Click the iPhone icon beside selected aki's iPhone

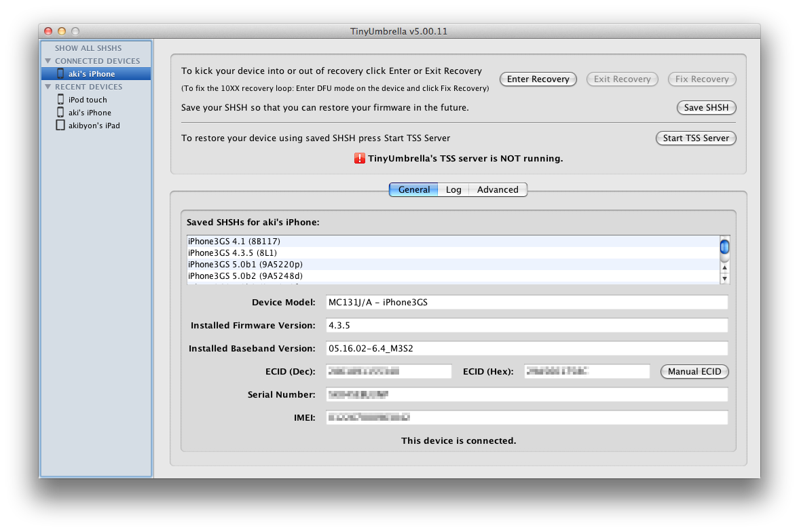pyautogui.click(x=60, y=73)
